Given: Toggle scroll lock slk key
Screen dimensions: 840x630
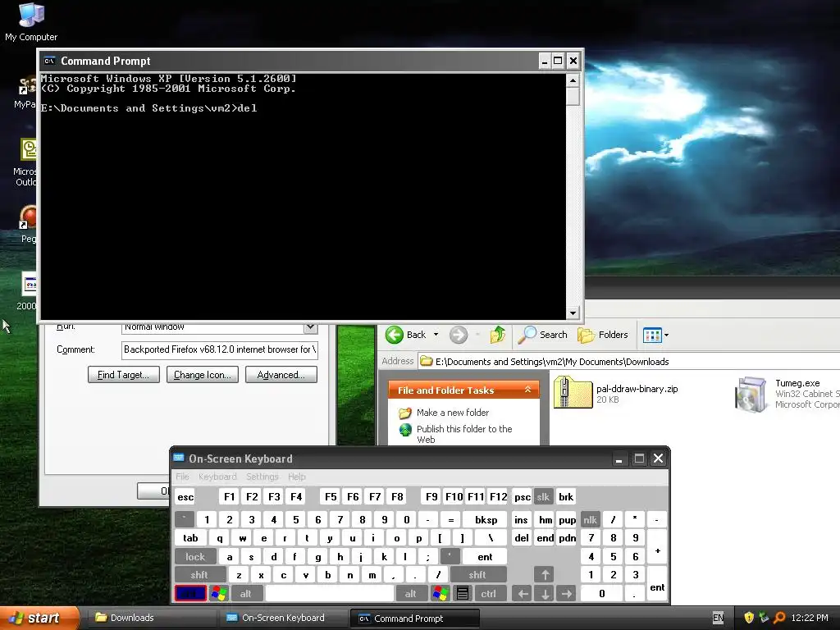Looking at the screenshot, I should click(543, 496).
